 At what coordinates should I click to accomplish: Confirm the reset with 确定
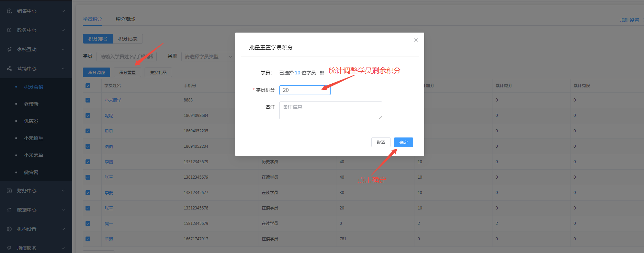click(404, 142)
